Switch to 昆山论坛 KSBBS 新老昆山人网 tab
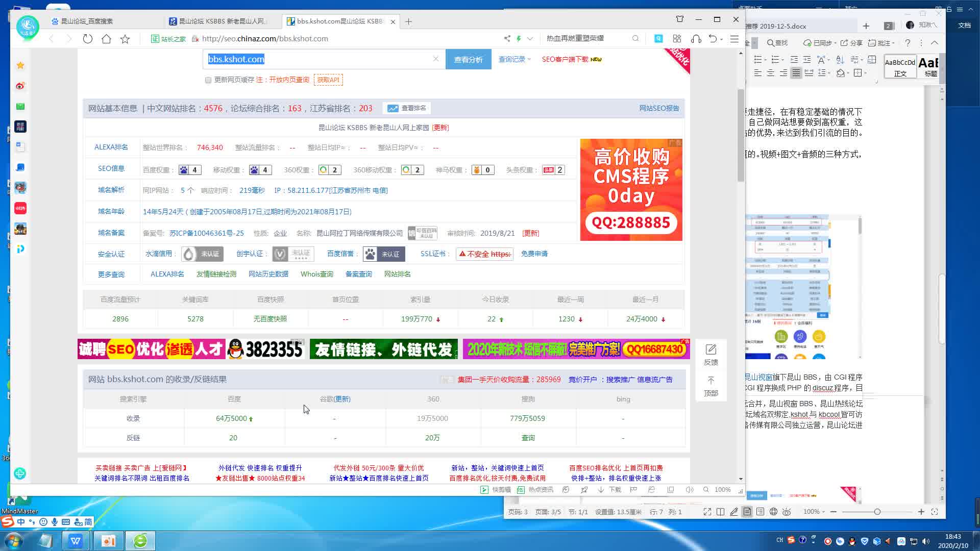Screen dimensions: 980x551 (x=222, y=21)
